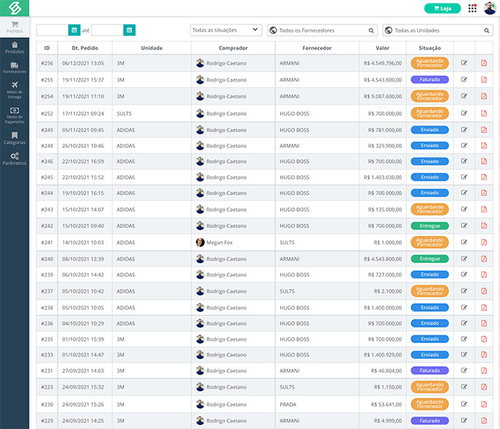Edit order #254
Screen dimensions: 500x429
pyautogui.click(x=464, y=96)
